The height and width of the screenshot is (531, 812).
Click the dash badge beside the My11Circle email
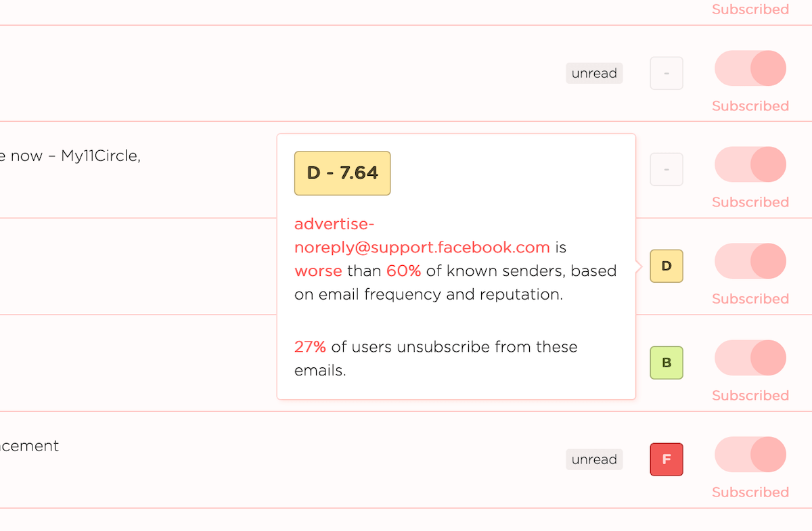666,169
